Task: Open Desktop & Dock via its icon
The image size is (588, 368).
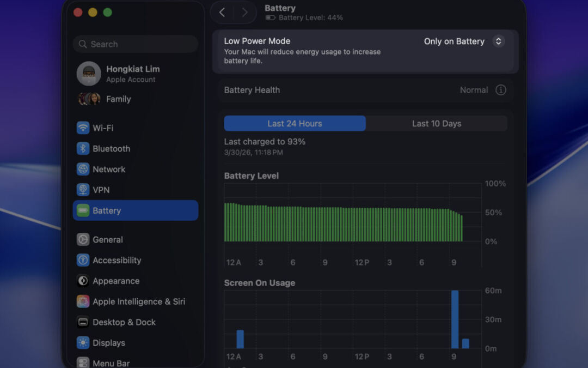Action: pos(83,322)
